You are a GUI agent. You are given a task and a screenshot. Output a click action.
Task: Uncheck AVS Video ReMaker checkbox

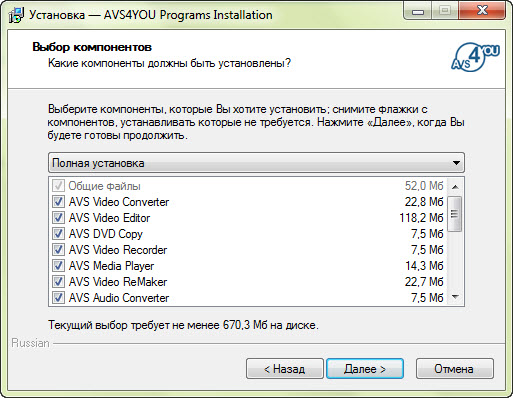point(58,282)
